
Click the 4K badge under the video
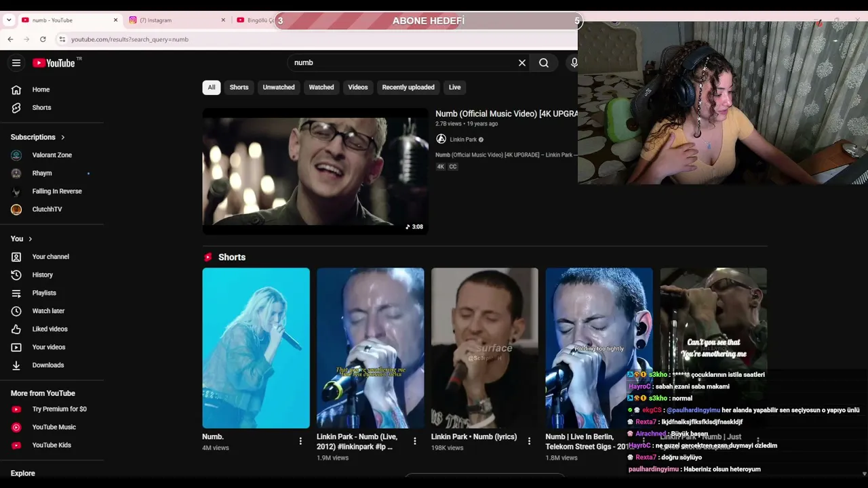440,167
